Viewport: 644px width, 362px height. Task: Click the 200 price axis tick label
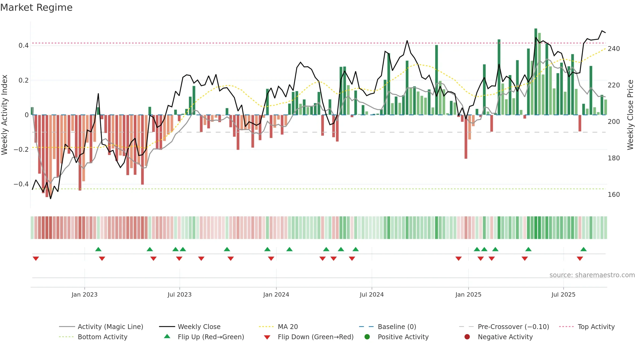[x=614, y=121]
